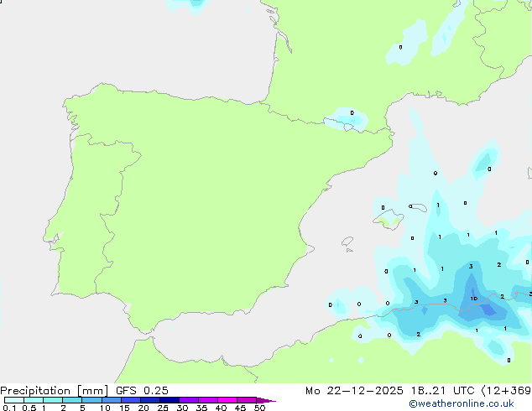Image resolution: width=532 pixels, height=411 pixels.
Task: Click the legend color between 2 and 5
Action: tap(72, 401)
